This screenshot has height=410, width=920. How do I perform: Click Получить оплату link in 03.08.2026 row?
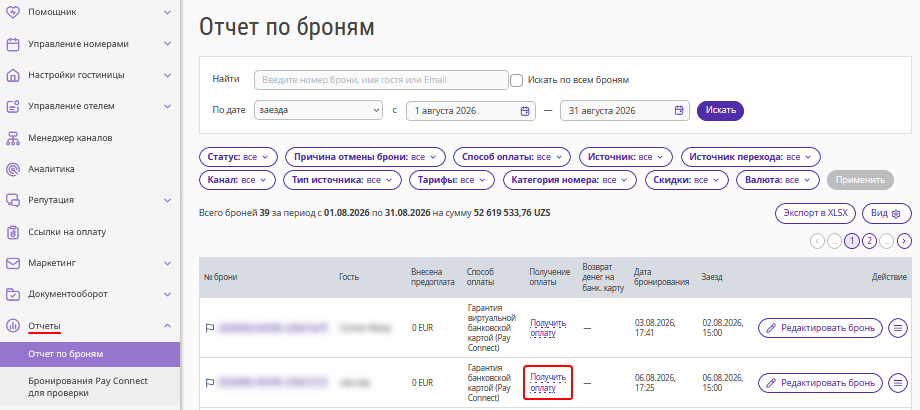click(548, 328)
